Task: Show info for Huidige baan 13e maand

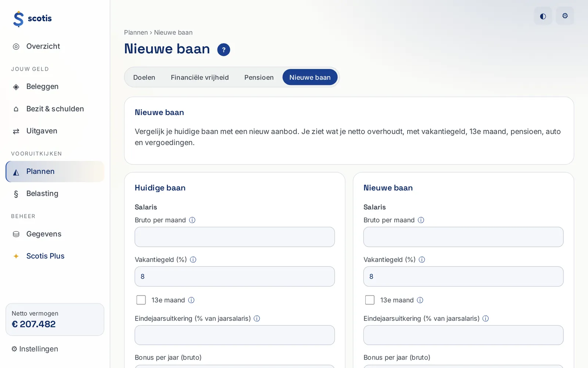Action: click(191, 300)
